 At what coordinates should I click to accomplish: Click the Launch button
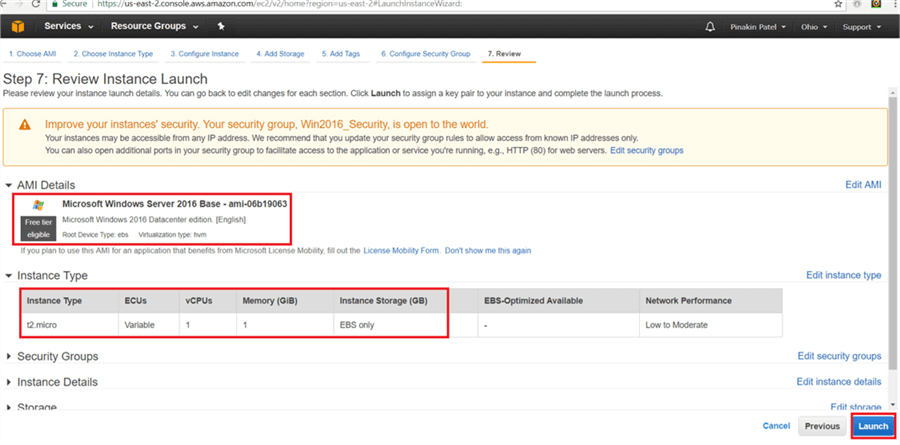pyautogui.click(x=873, y=426)
